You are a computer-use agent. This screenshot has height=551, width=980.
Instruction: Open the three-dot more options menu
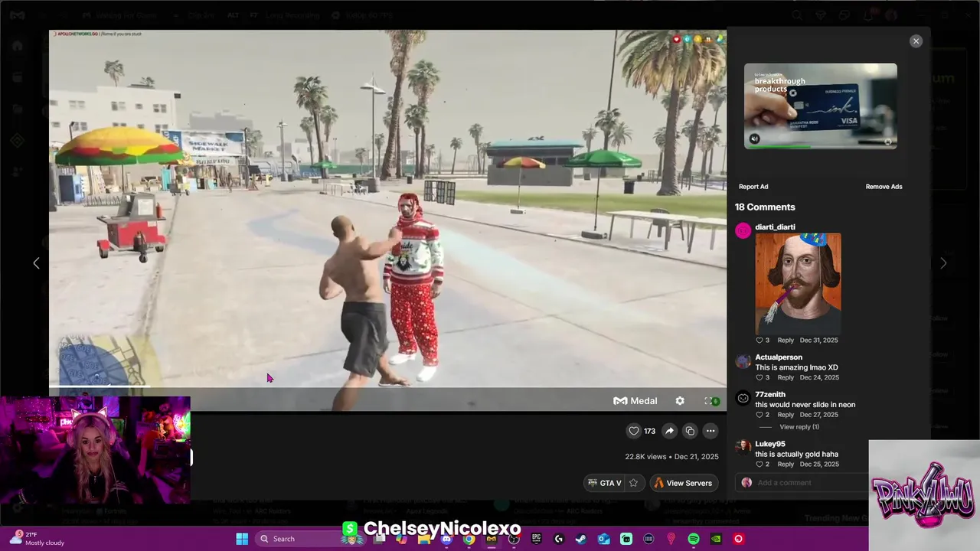(x=710, y=431)
